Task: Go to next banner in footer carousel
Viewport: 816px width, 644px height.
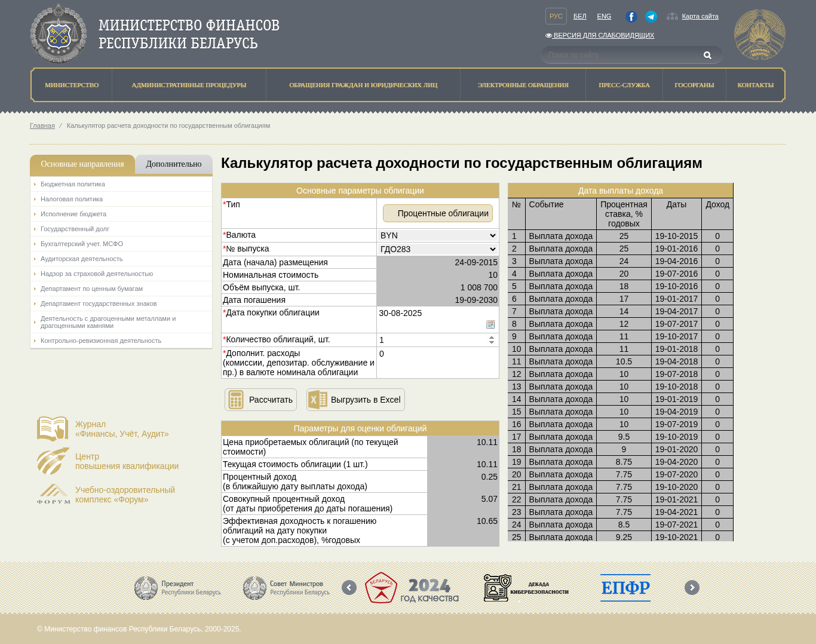Action: [x=692, y=588]
